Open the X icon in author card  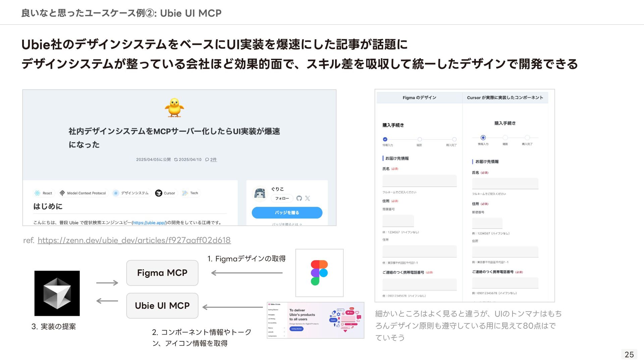tap(308, 198)
